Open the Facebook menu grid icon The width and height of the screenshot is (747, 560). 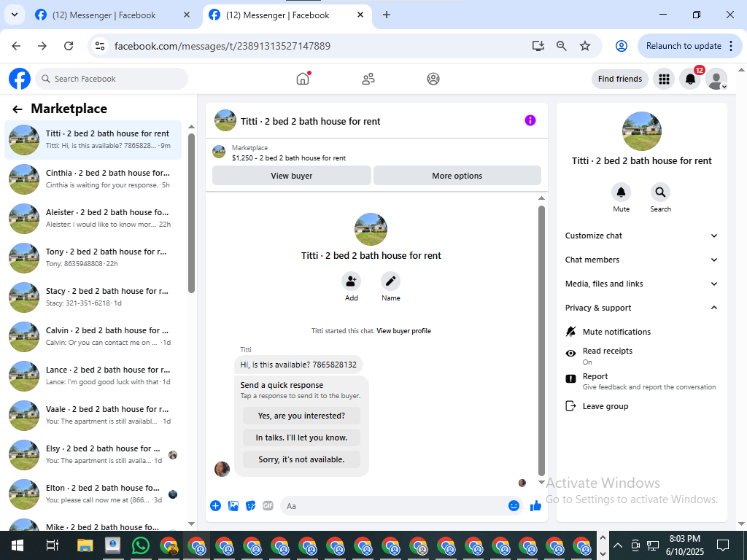(664, 79)
